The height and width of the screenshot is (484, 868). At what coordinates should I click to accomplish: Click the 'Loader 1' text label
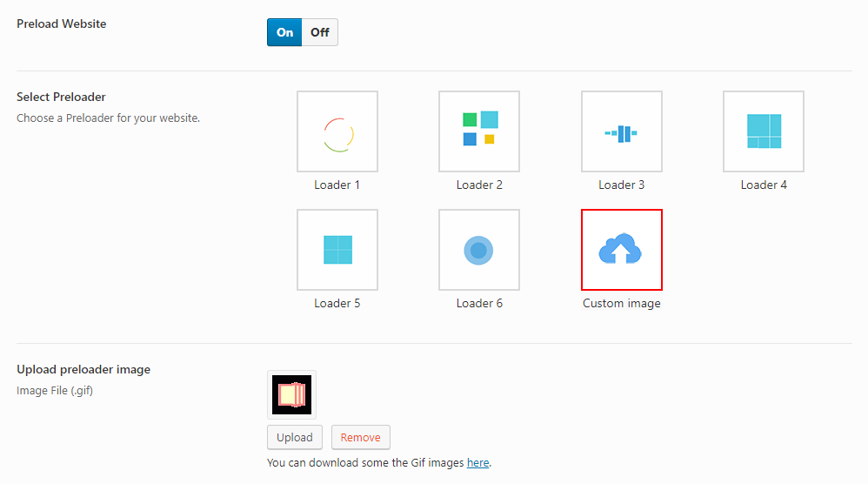point(337,185)
